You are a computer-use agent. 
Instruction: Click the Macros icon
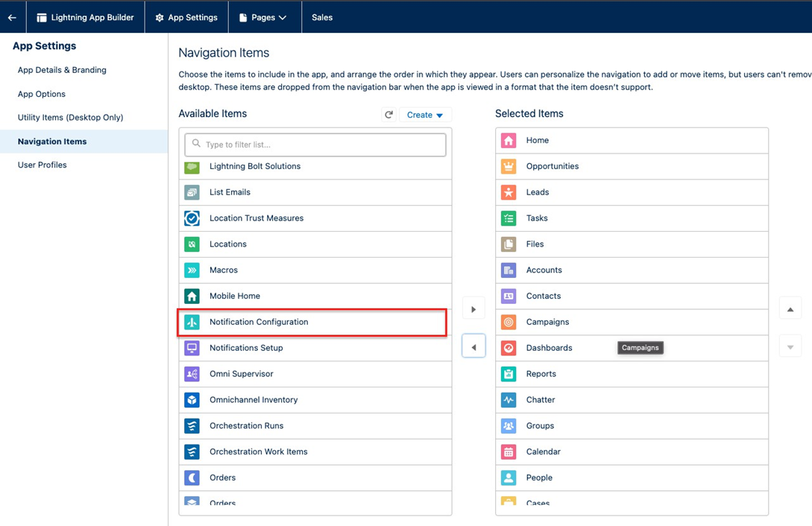click(192, 270)
